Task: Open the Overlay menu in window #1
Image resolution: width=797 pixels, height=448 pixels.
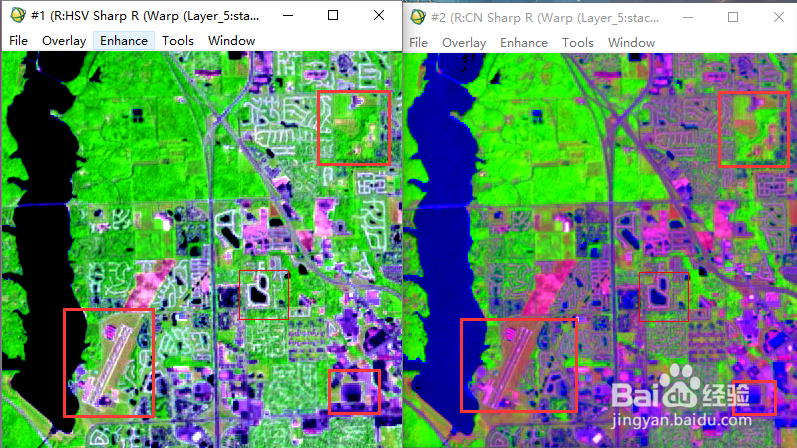Action: click(64, 41)
